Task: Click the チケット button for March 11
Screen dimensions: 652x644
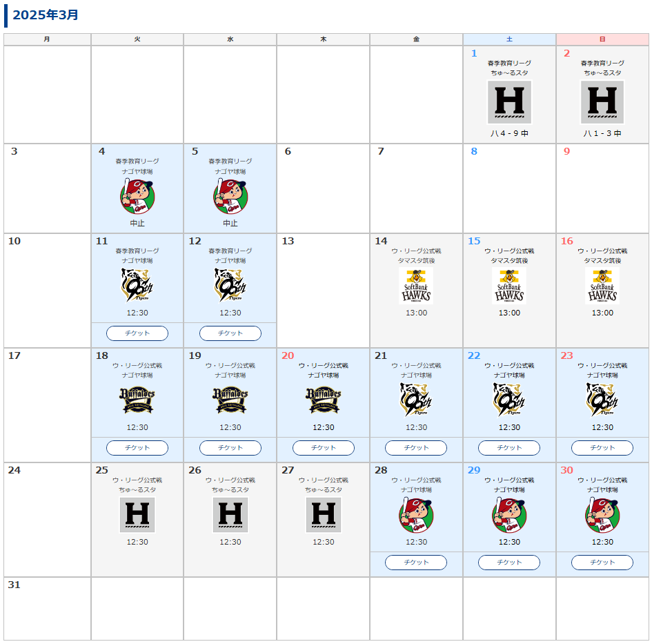Action: [137, 333]
